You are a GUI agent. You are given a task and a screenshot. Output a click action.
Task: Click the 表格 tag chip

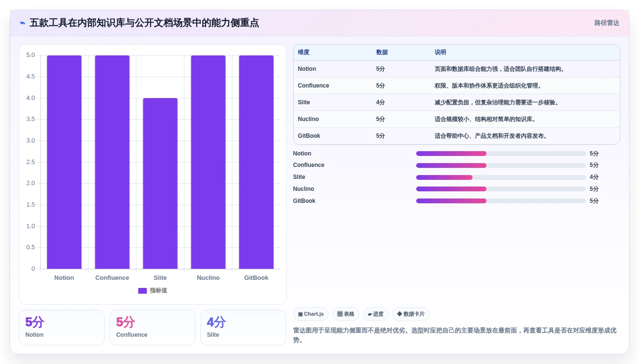tap(346, 314)
